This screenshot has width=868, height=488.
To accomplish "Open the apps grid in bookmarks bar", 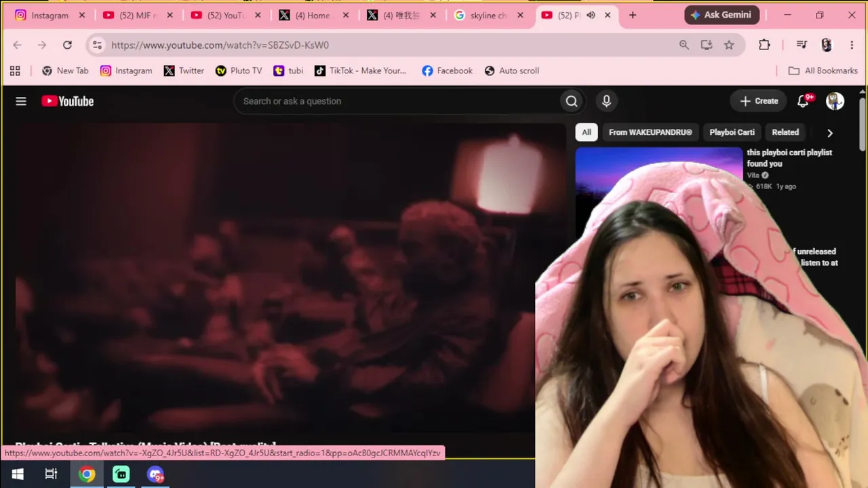I will coord(15,70).
